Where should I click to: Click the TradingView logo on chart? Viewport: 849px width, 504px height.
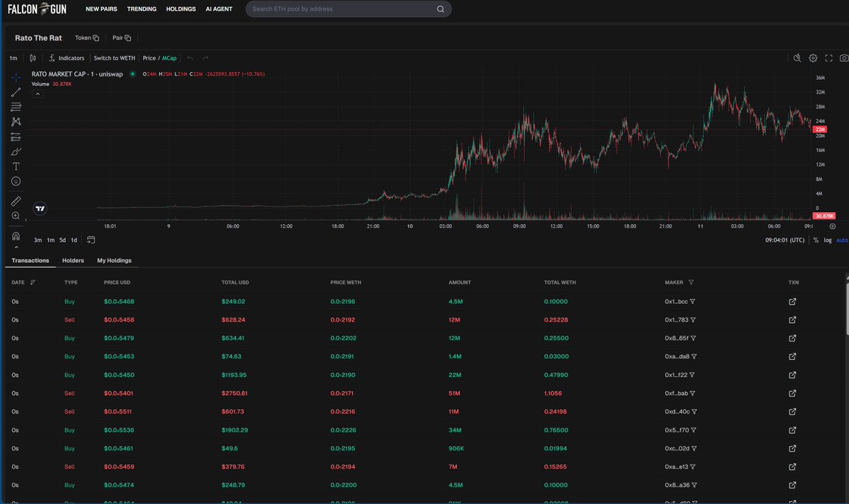click(x=41, y=208)
